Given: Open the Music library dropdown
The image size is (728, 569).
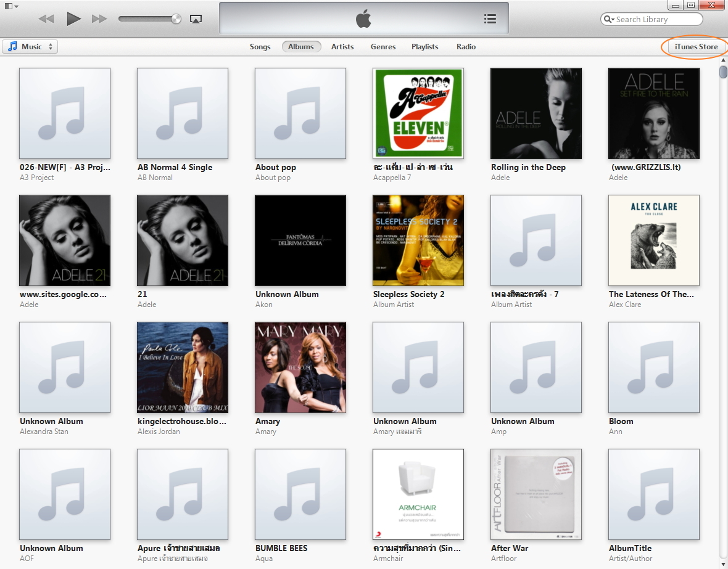Looking at the screenshot, I should tap(30, 46).
